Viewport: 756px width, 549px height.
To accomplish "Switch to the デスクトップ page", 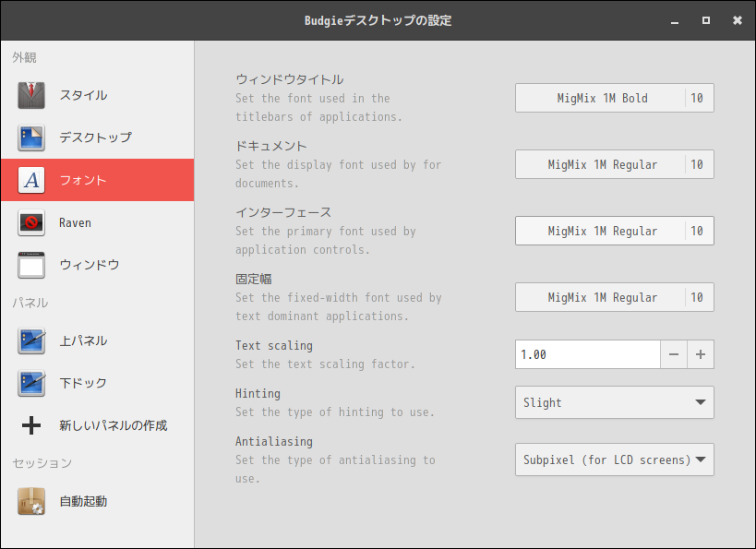I will pyautogui.click(x=98, y=137).
